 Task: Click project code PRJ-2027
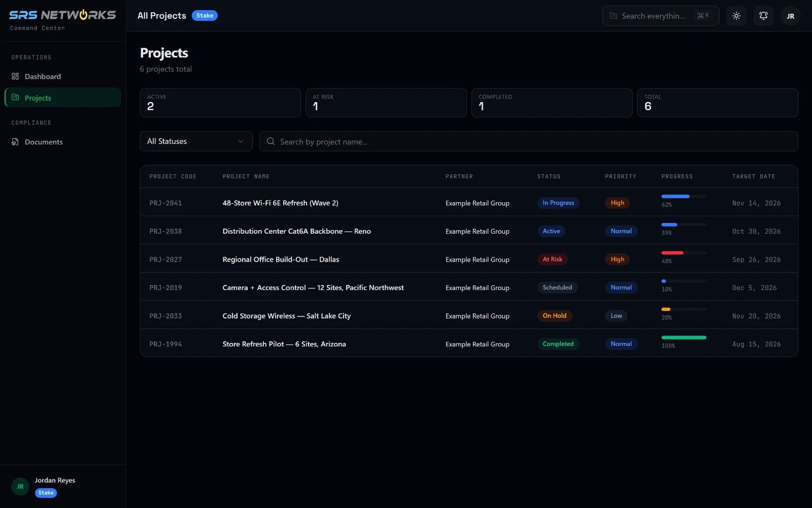[165, 260]
